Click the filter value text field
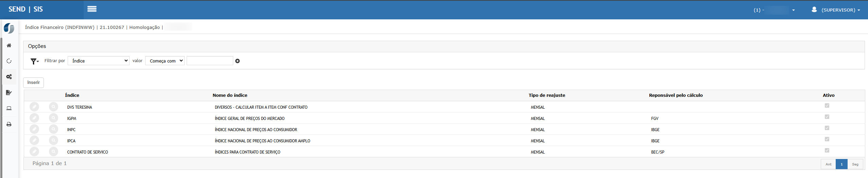Viewport: 868px width, 178px height. coord(210,61)
